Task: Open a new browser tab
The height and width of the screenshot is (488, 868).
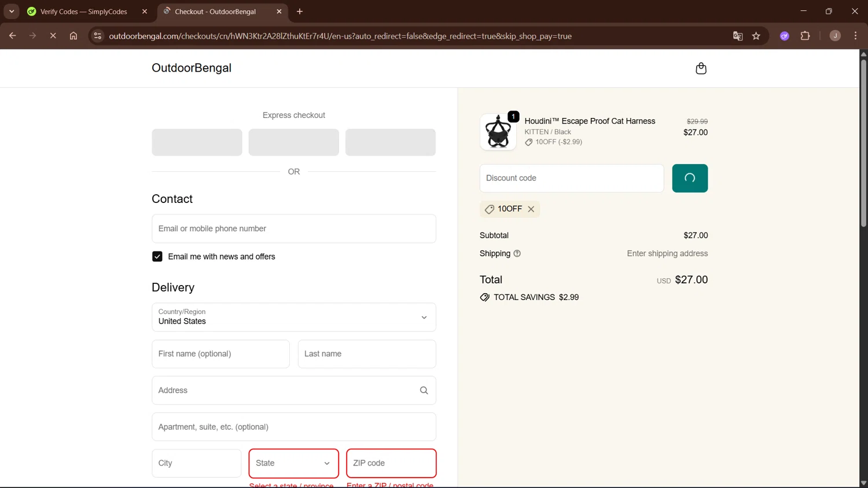Action: click(300, 12)
